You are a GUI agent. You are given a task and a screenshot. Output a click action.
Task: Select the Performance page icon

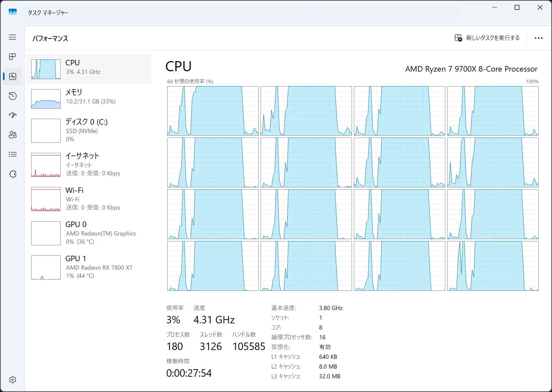pos(12,76)
